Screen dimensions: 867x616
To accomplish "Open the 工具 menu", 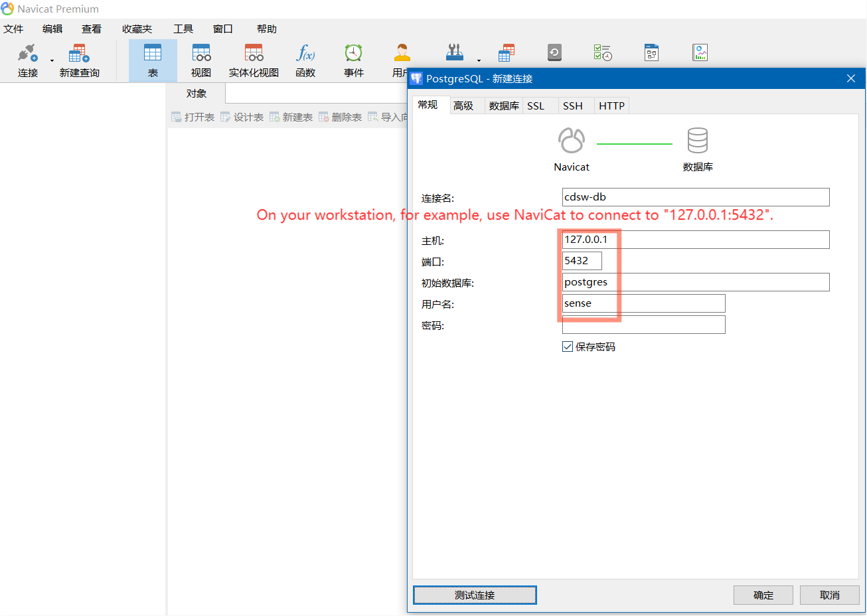I will (x=183, y=29).
